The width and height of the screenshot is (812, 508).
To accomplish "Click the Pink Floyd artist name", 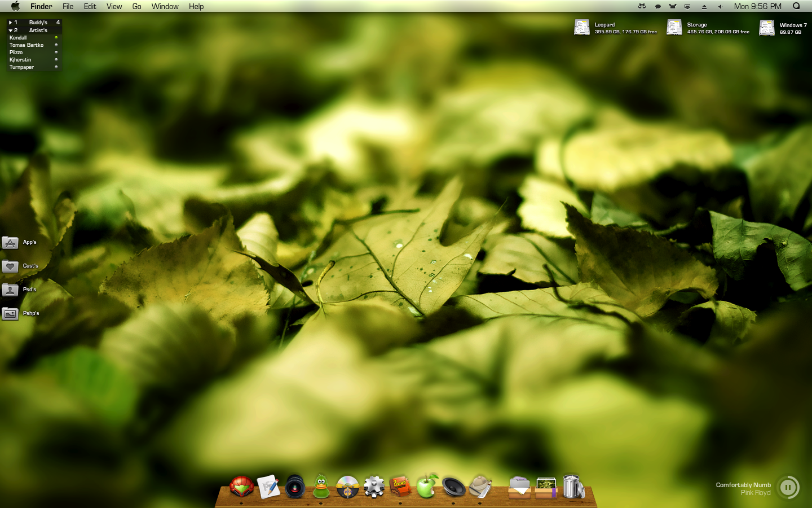I will pos(756,493).
